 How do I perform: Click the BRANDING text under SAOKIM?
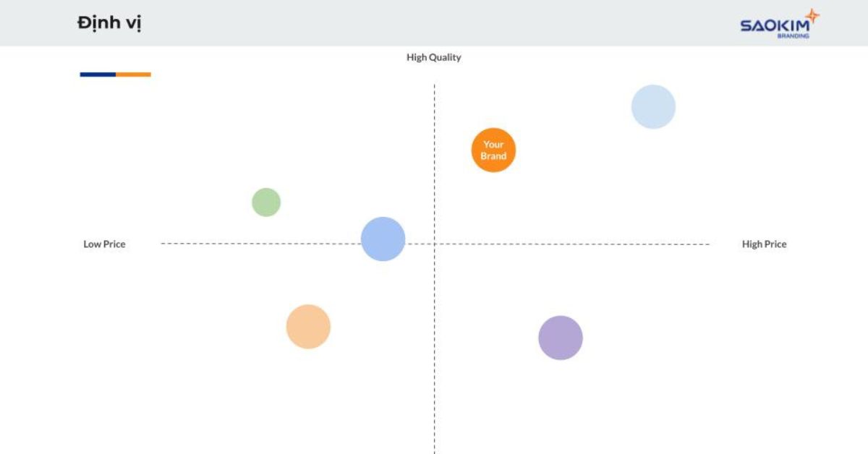(x=793, y=35)
